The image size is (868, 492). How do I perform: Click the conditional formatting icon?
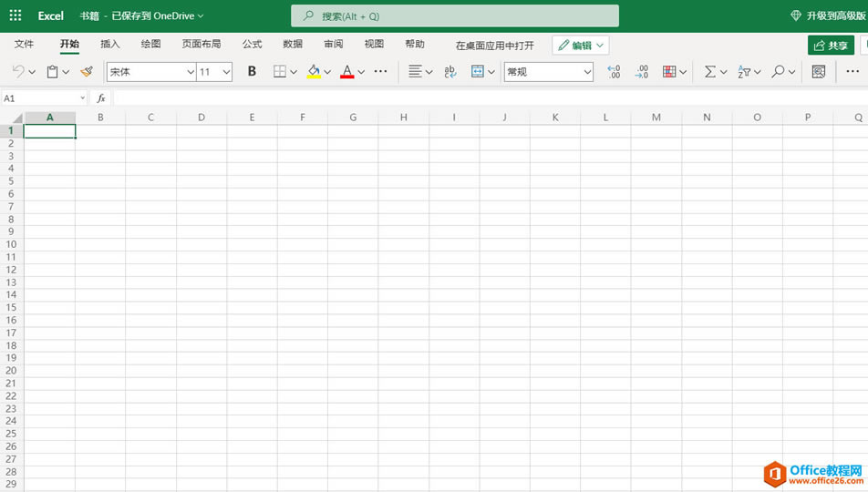click(669, 71)
